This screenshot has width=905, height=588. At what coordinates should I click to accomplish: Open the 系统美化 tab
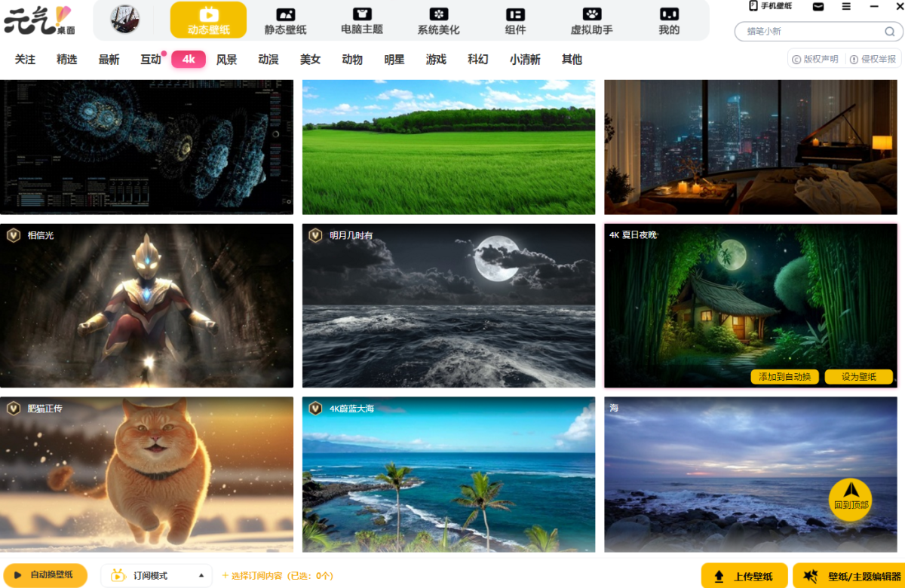[x=438, y=21]
